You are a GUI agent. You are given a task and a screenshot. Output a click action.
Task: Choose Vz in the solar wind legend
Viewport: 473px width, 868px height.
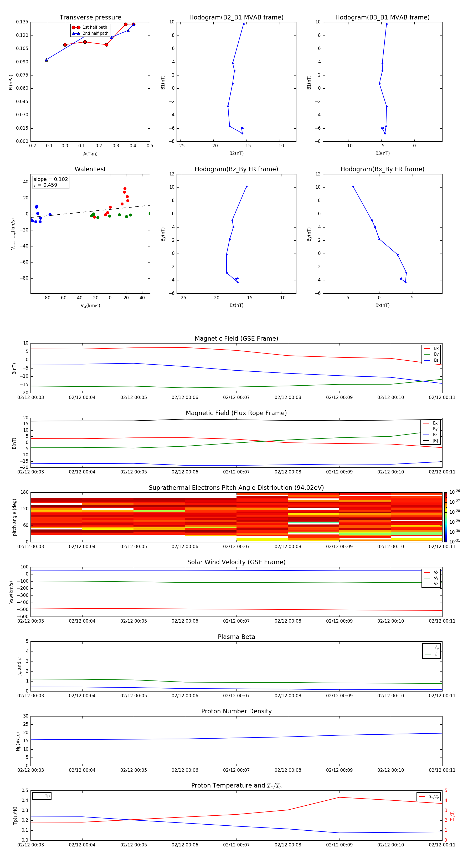point(431,584)
